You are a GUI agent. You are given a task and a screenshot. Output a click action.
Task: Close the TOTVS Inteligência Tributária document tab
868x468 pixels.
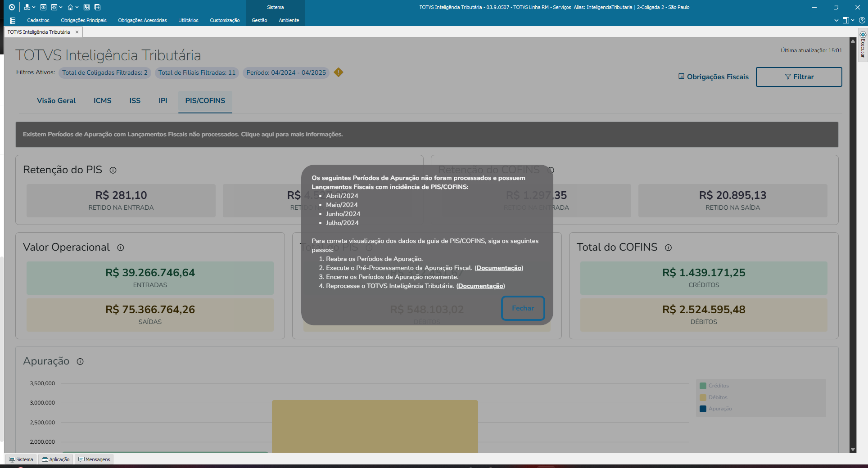coord(77,32)
